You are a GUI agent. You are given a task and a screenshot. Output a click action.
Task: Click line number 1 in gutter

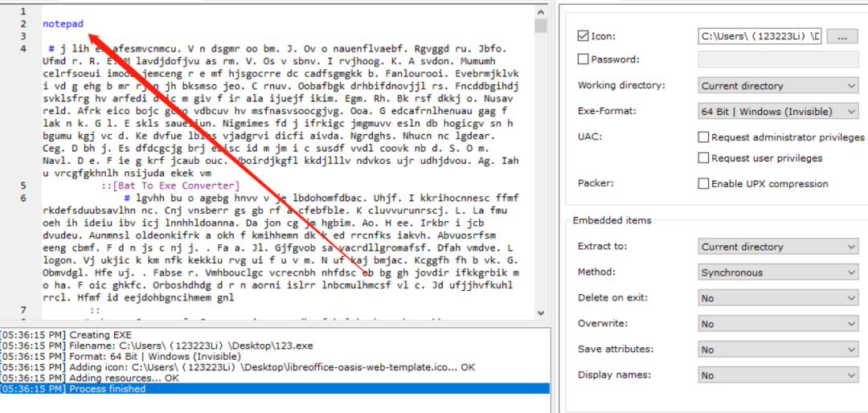pyautogui.click(x=23, y=11)
